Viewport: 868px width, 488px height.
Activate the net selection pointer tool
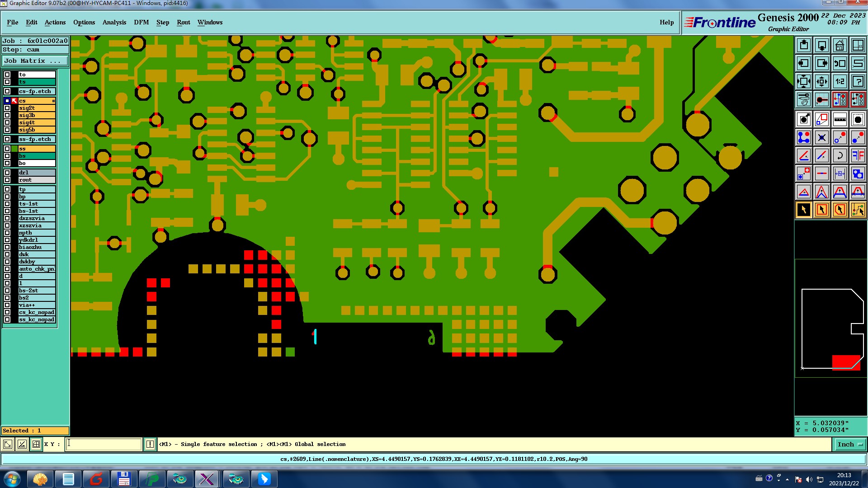tap(858, 210)
